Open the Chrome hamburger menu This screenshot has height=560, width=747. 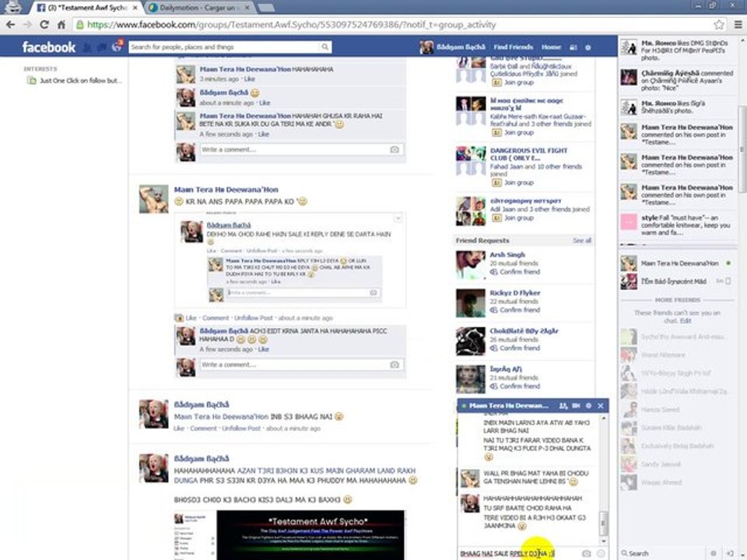tap(738, 25)
